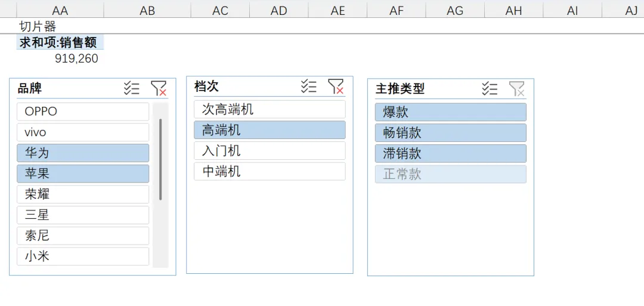Deselect 华为 in brand slicer
Image resolution: width=644 pixels, height=306 pixels.
point(83,153)
